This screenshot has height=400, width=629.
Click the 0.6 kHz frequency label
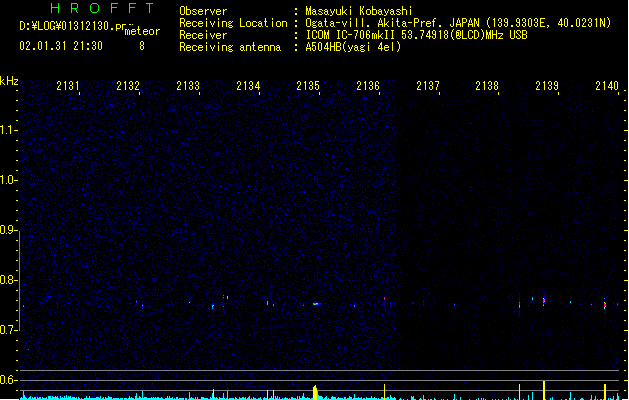8,380
